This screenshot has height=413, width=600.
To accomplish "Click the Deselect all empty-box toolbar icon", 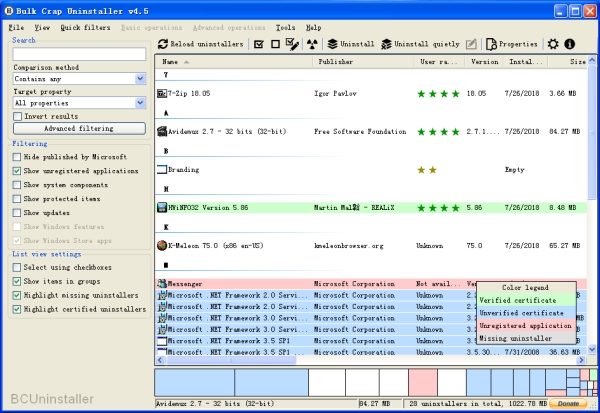I will 275,44.
